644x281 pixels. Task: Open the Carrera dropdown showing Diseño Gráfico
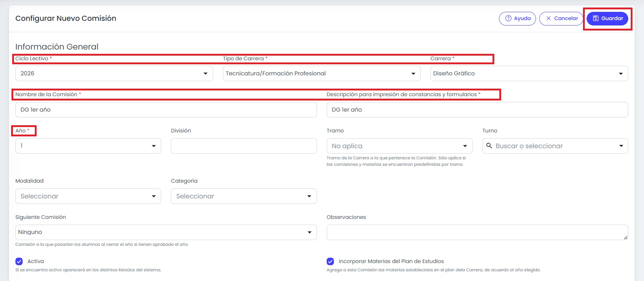529,73
